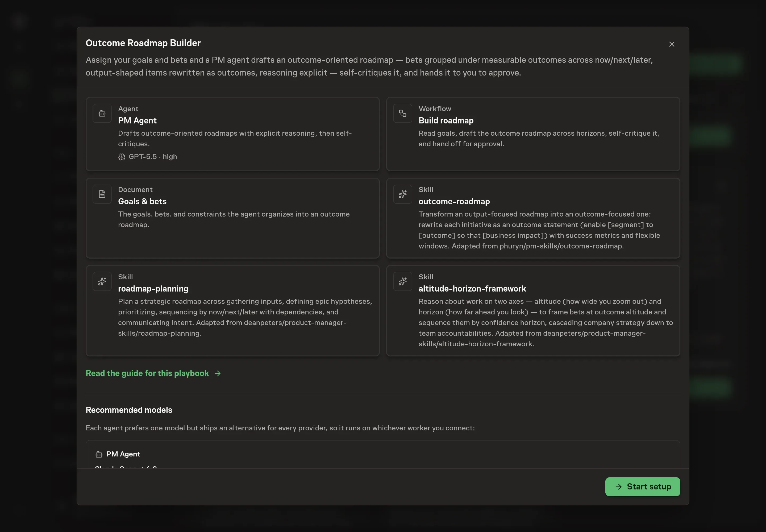The image size is (766, 532).
Task: Click the sparkle icon on the outcome-roadmap skill card
Action: pyautogui.click(x=403, y=194)
